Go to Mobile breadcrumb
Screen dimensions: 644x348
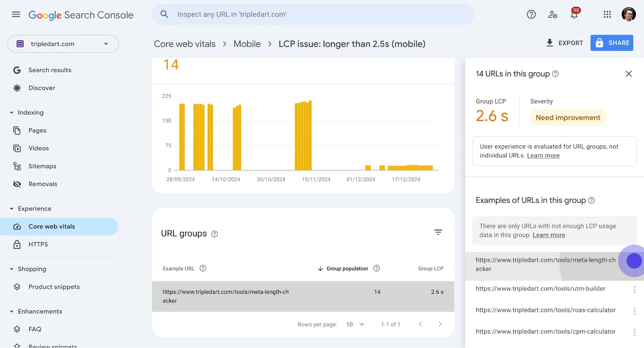point(247,44)
